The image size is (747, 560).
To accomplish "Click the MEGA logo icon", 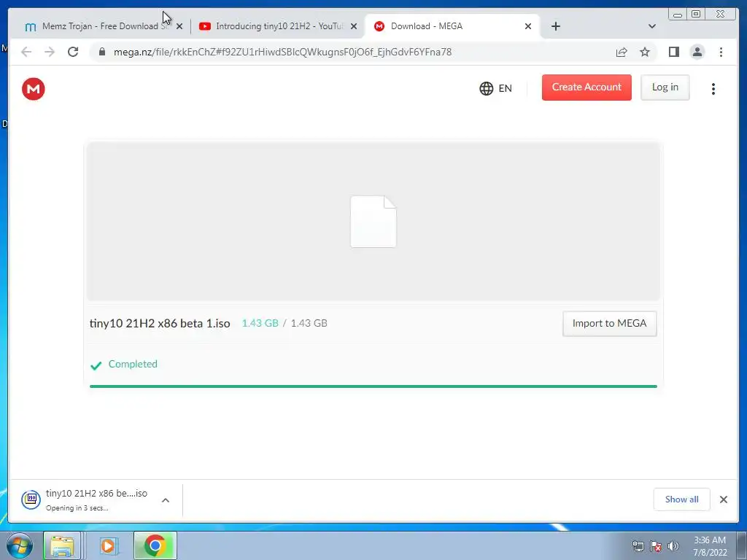I will click(34, 89).
